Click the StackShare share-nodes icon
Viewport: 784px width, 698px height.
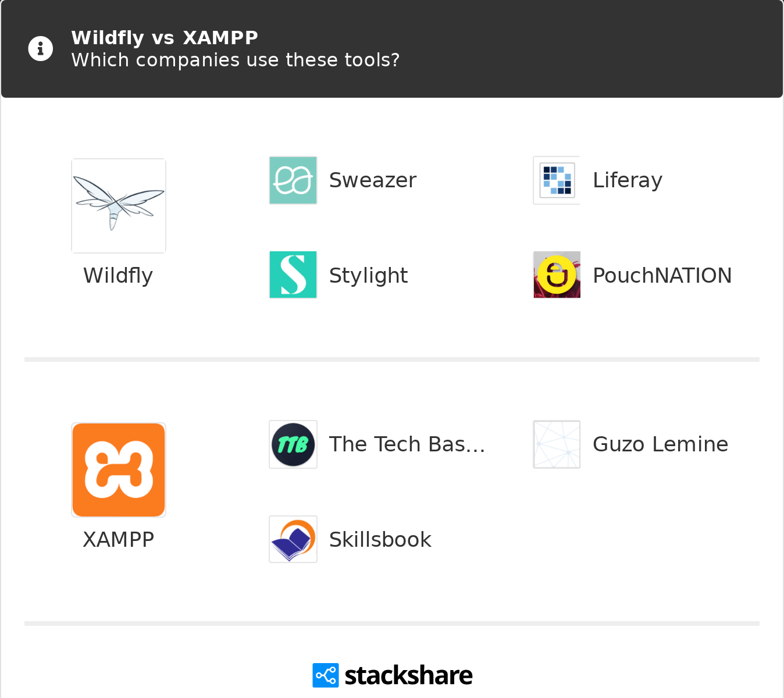[x=325, y=675]
